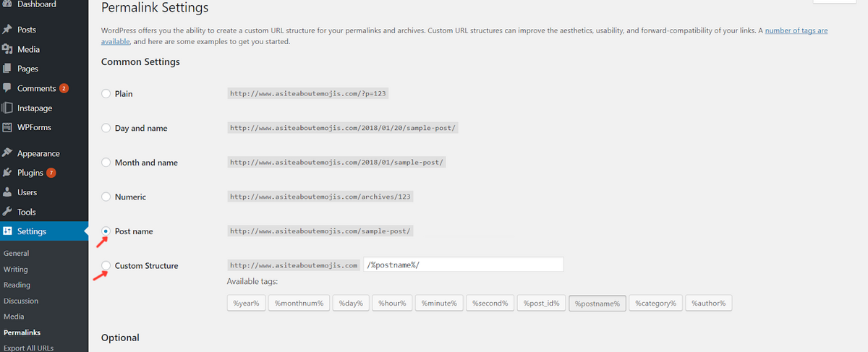The image size is (868, 352).
Task: Click the Instapage sidebar icon
Action: coord(7,108)
